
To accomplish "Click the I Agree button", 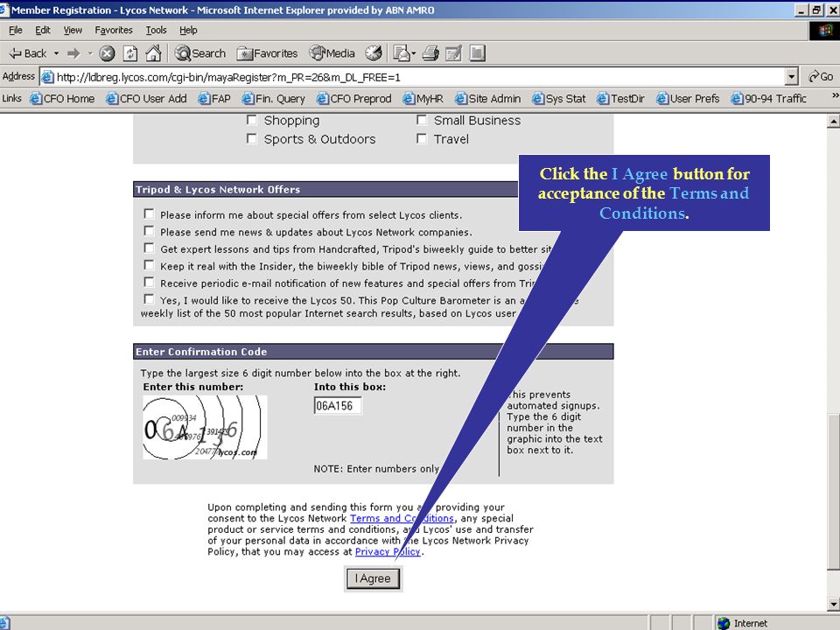I will (373, 578).
